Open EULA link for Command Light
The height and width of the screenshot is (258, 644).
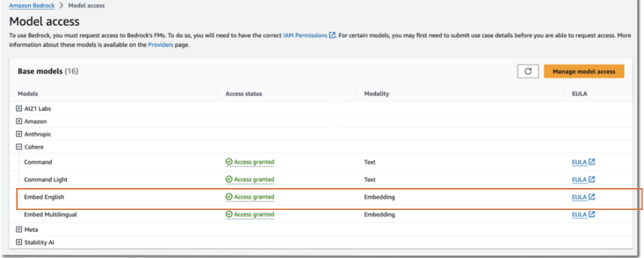point(583,180)
